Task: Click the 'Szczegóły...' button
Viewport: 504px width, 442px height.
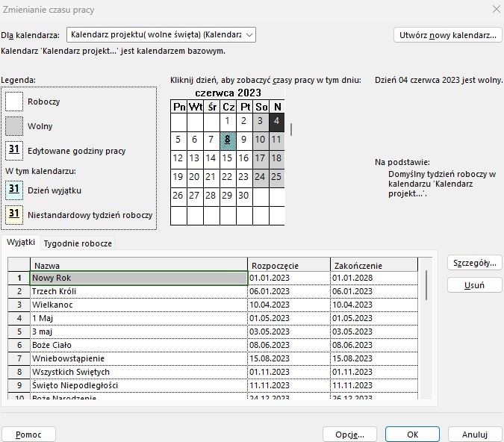Action: point(474,263)
